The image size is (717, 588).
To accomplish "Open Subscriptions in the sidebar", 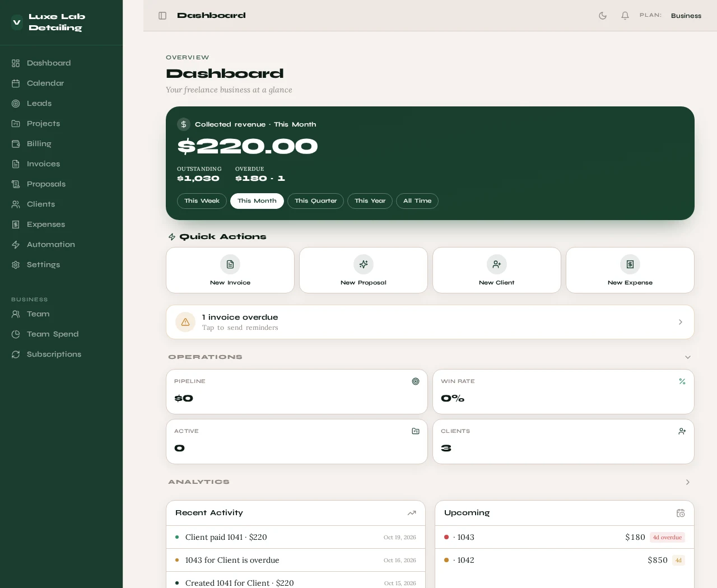I will coord(62,354).
